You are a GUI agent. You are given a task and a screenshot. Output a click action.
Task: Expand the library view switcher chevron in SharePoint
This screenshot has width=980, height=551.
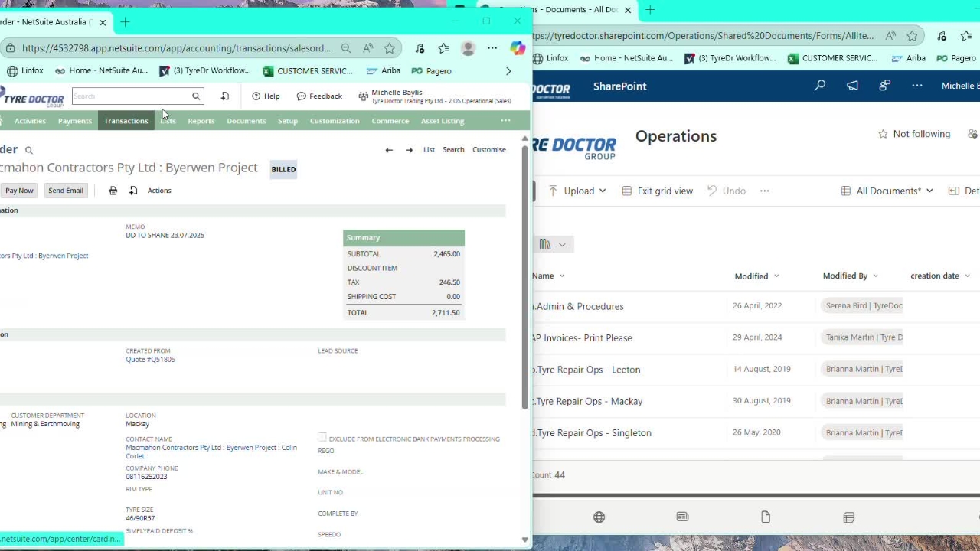tap(562, 245)
